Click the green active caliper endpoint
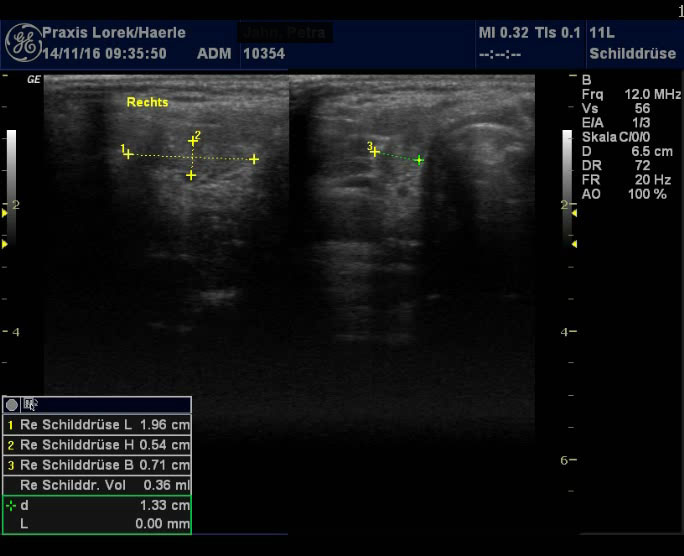 click(x=419, y=160)
